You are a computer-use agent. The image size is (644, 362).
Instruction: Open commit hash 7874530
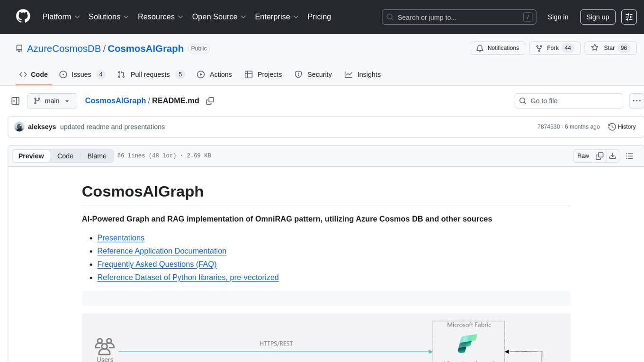click(x=548, y=127)
